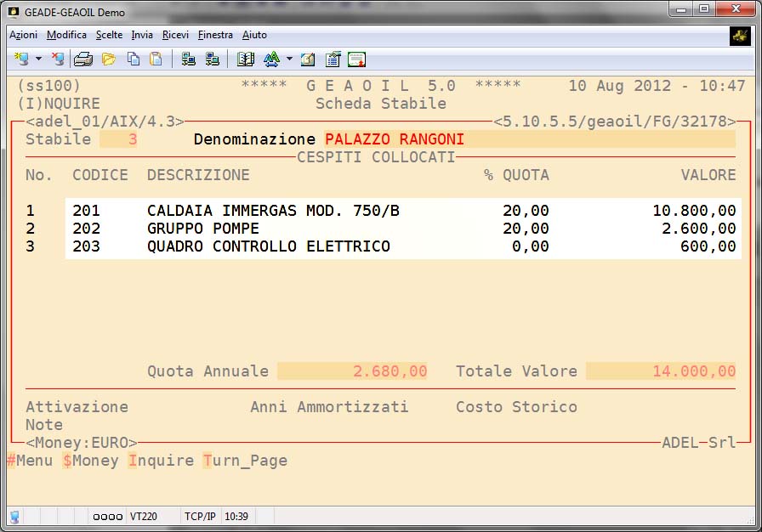762x532 pixels.
Task: Click the disconnect session icon
Action: [57, 59]
